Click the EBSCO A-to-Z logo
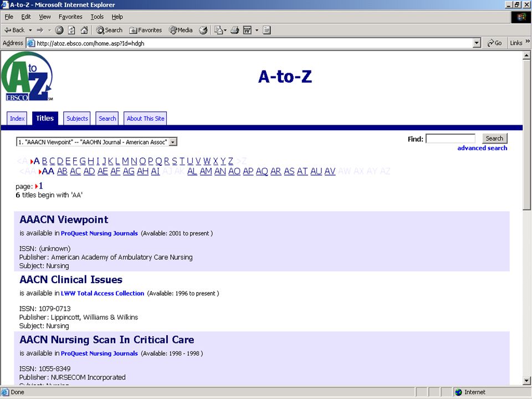Viewport: 532px width, 399px height. click(x=27, y=76)
